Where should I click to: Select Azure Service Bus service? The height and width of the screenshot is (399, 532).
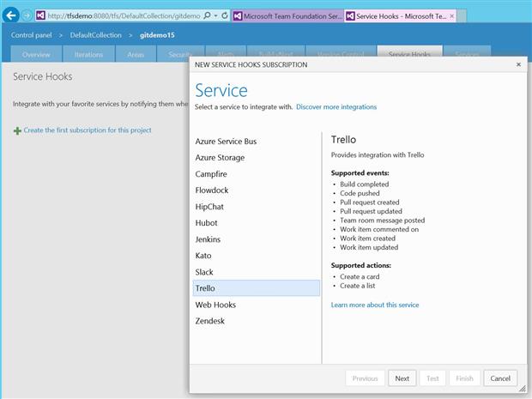coord(257,142)
